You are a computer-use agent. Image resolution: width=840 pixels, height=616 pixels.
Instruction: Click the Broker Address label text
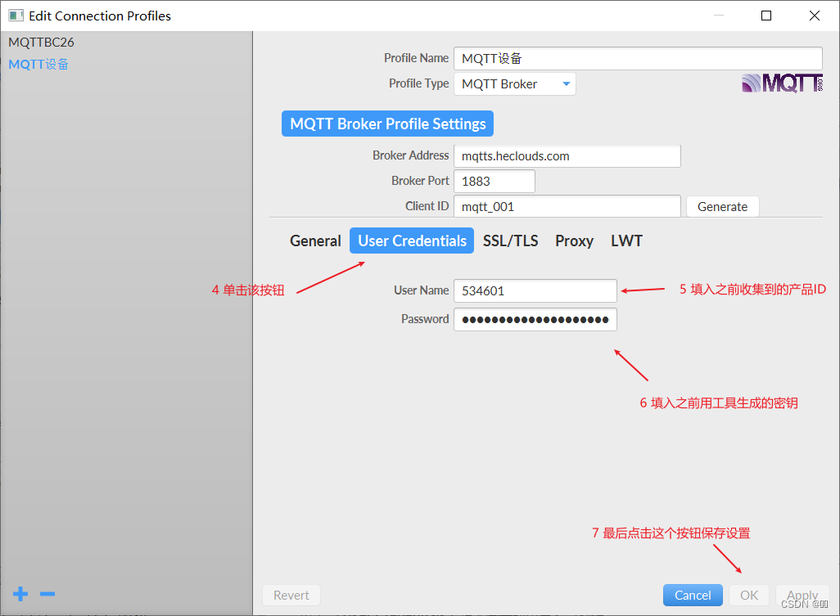(410, 155)
